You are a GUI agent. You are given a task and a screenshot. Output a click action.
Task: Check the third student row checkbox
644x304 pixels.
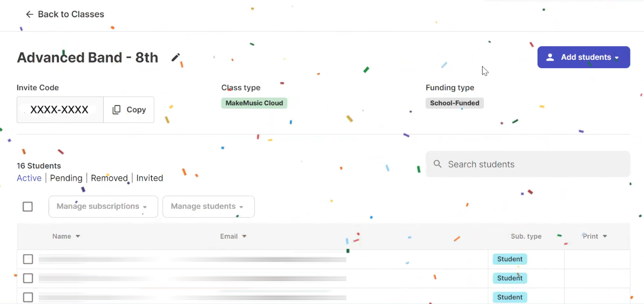(x=28, y=297)
